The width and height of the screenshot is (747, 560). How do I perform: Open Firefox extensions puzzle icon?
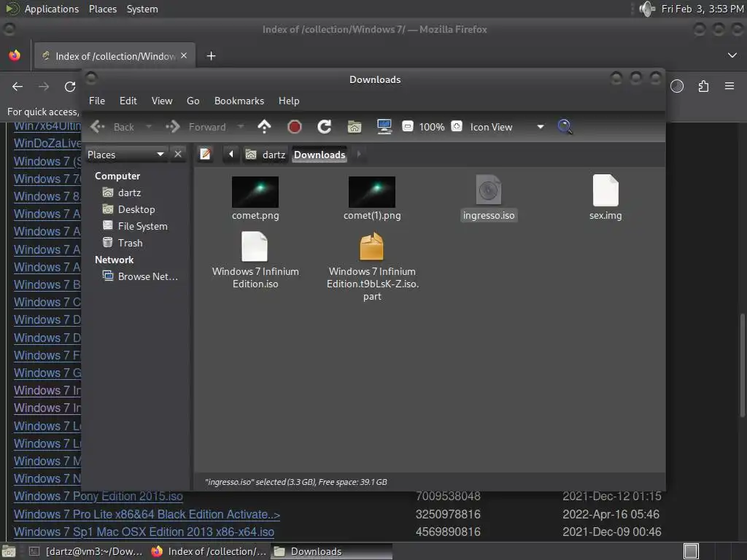tap(703, 86)
